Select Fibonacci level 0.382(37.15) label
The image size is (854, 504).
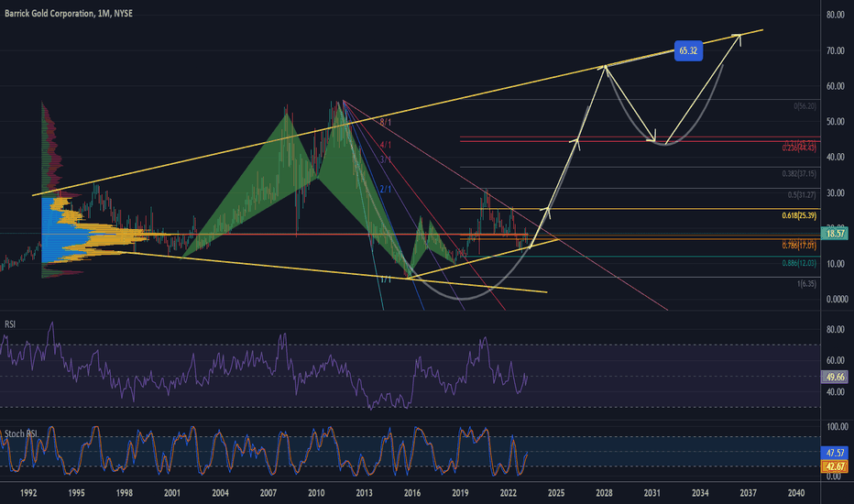pos(799,174)
